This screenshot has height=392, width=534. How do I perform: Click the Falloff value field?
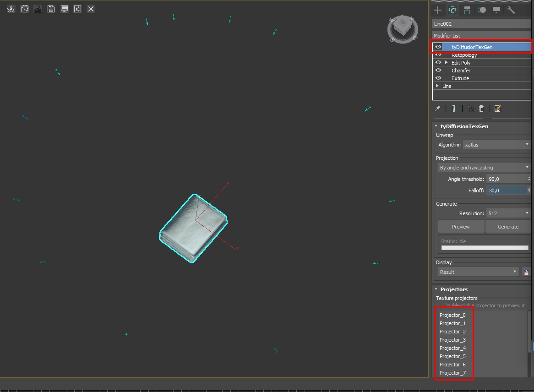pos(507,191)
